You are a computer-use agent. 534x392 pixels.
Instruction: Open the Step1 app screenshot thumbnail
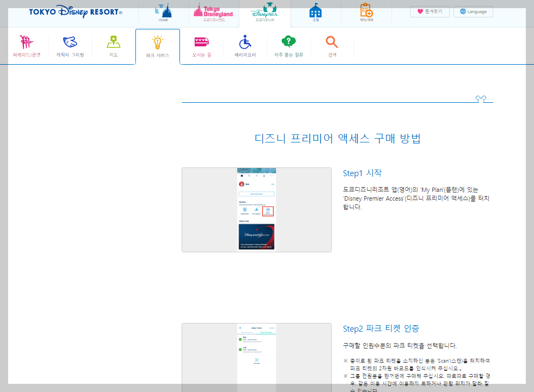pyautogui.click(x=257, y=210)
